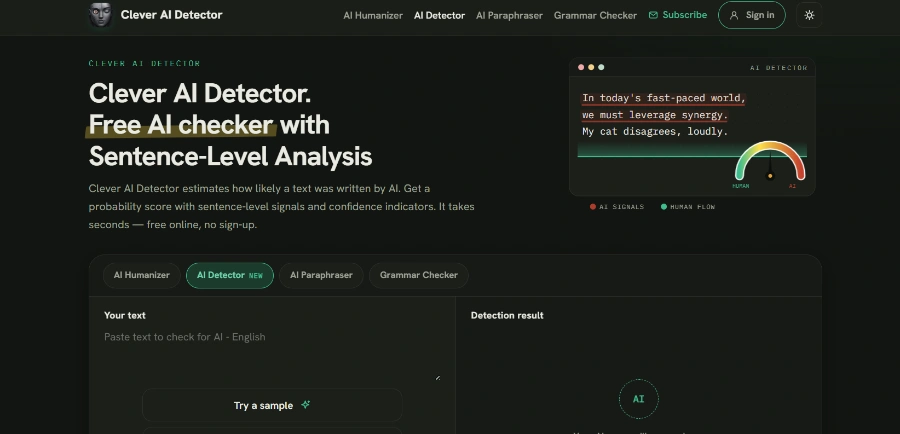Open Grammar Checker from the top navigation
The width and height of the screenshot is (900, 434).
point(595,16)
